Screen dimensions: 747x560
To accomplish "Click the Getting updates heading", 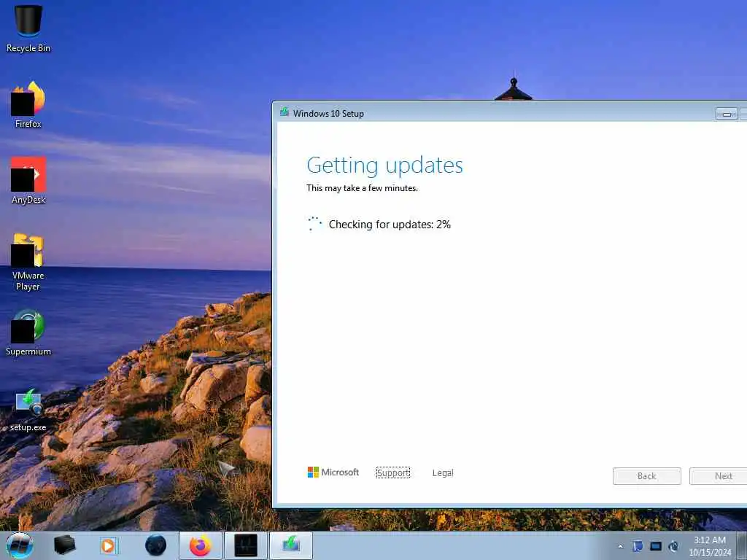I will [x=385, y=166].
